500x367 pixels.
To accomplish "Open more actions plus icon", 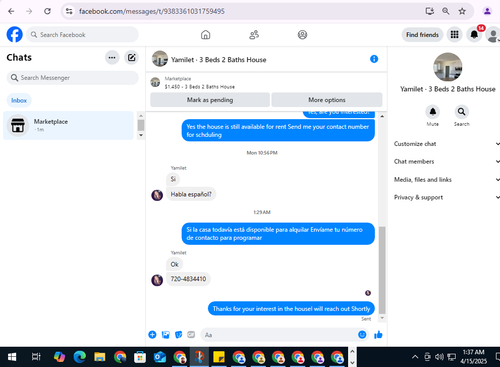I will tap(152, 335).
